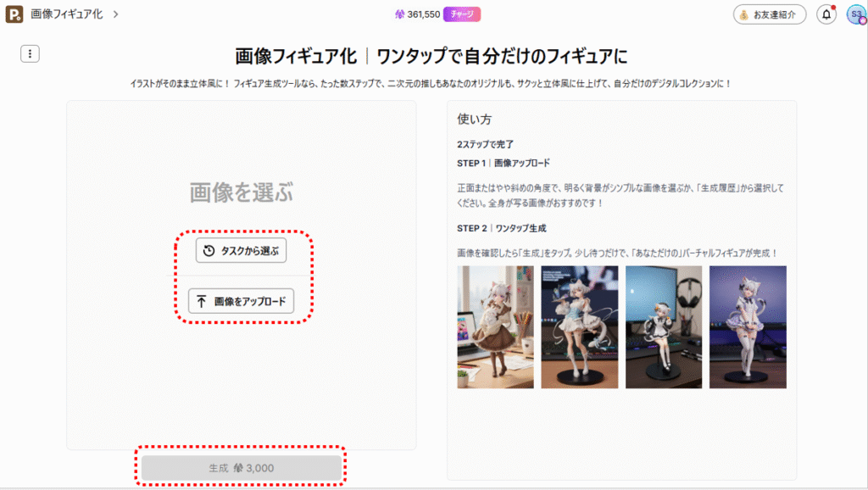Click the 使い方 panel heading
The height and width of the screenshot is (490, 868).
pos(474,120)
